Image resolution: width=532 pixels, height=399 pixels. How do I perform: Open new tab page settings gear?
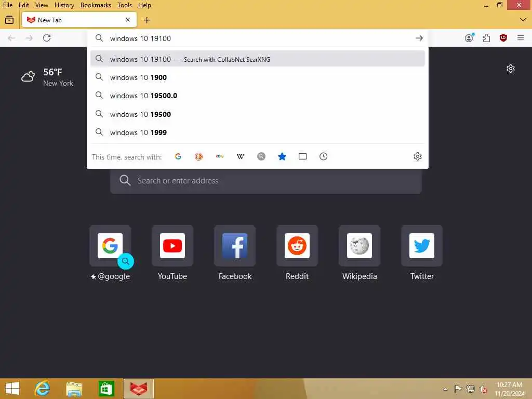[x=511, y=69]
